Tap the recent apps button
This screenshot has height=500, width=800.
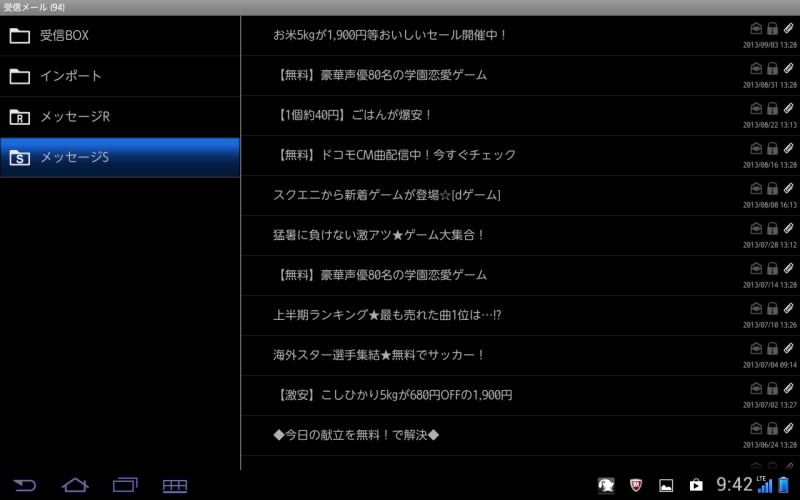click(125, 485)
